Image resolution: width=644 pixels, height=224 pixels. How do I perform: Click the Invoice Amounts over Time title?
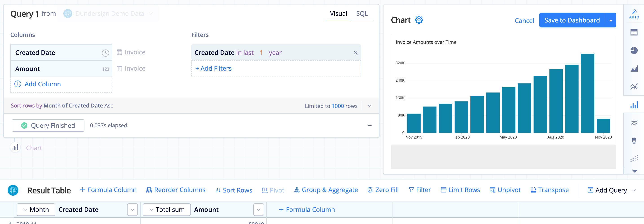point(426,42)
